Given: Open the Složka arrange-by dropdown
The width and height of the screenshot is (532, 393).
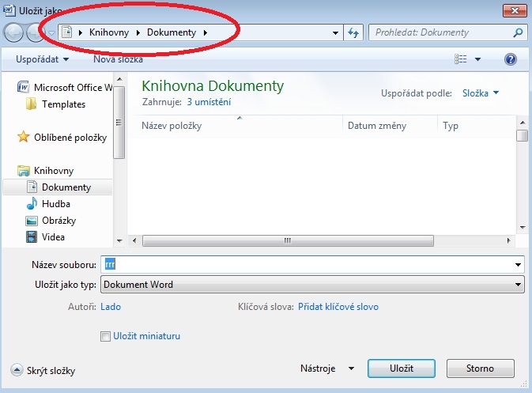Looking at the screenshot, I should 481,93.
